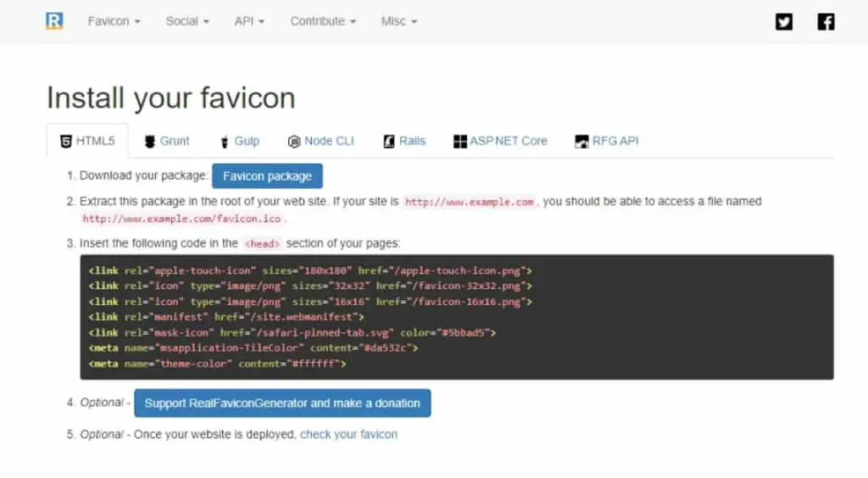Screen dimensions: 868x478
Task: Click the ASP.NET Core windows icon
Action: (x=460, y=142)
